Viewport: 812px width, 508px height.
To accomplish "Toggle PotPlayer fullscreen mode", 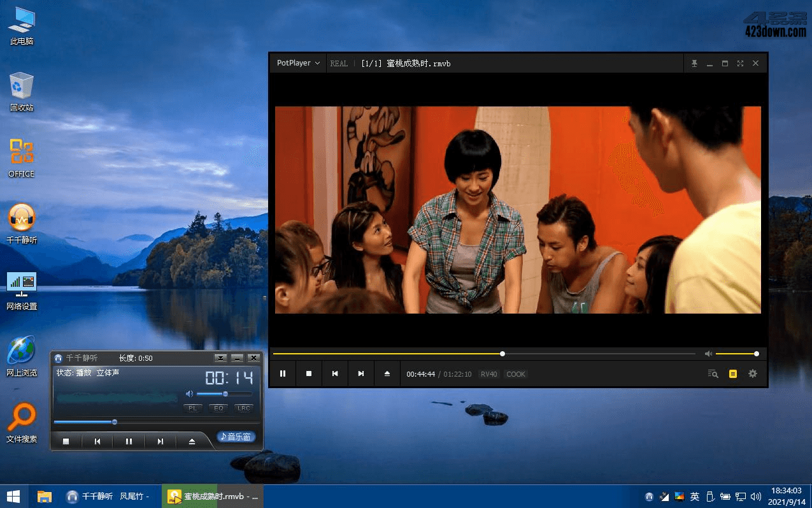I will click(x=740, y=63).
